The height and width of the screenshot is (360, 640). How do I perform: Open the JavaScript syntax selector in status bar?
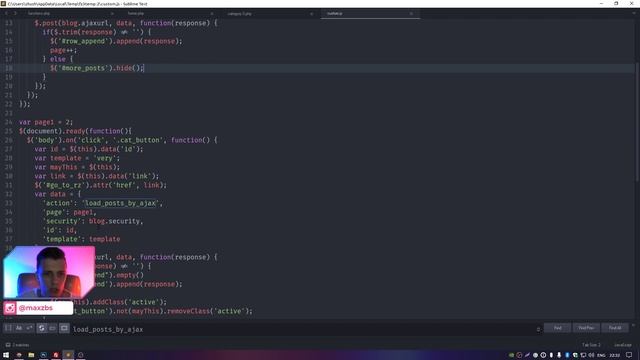click(x=622, y=345)
